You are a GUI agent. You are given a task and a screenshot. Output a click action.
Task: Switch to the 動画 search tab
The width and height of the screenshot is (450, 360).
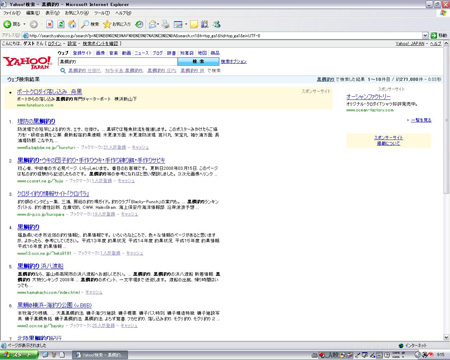pos(126,53)
